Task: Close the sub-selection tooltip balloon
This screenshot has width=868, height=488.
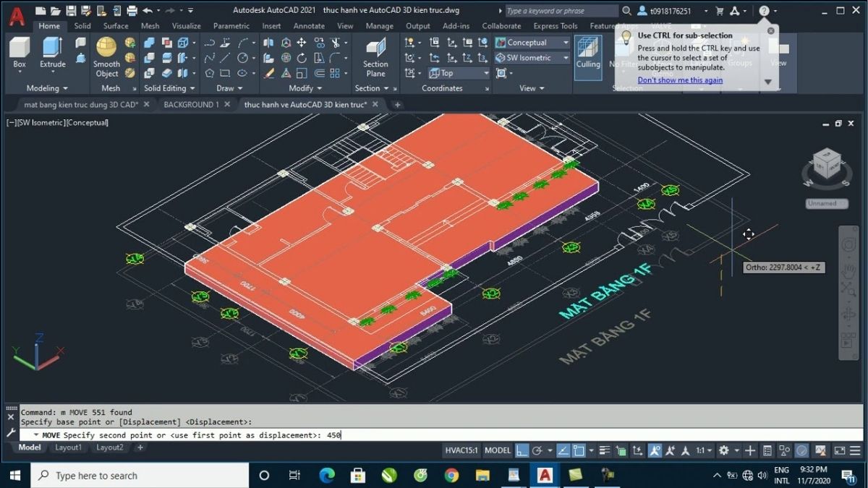Action: [x=770, y=30]
